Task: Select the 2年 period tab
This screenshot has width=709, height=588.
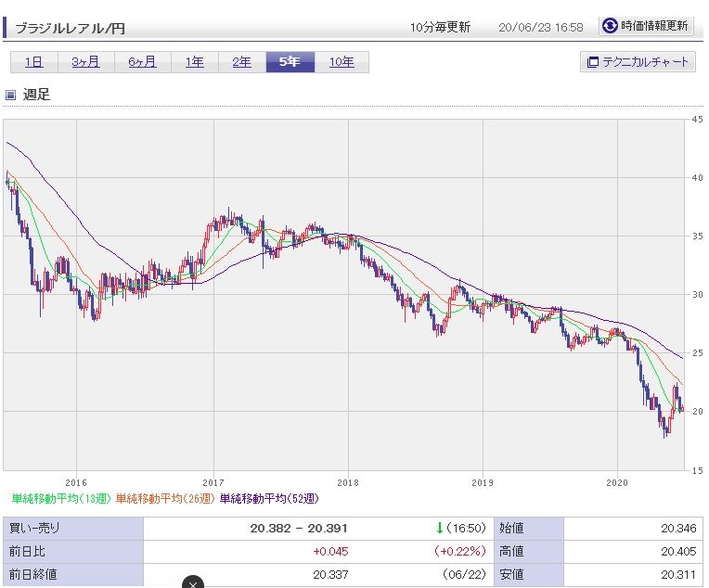Action: click(x=241, y=62)
